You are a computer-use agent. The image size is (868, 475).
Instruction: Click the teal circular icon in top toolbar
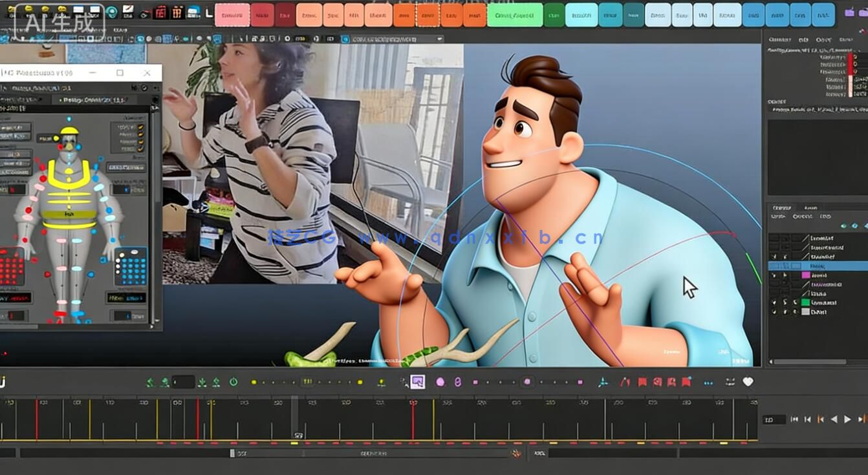(111, 12)
